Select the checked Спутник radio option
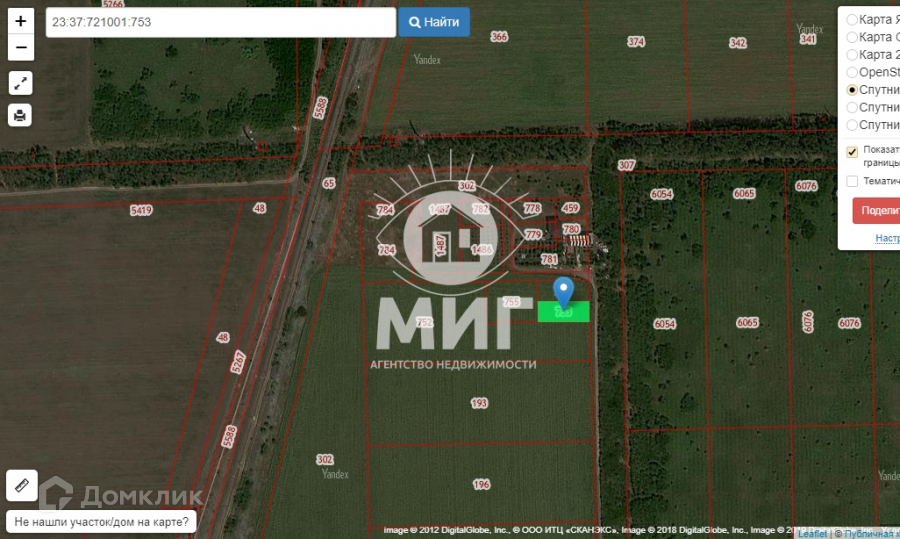 pyautogui.click(x=852, y=90)
